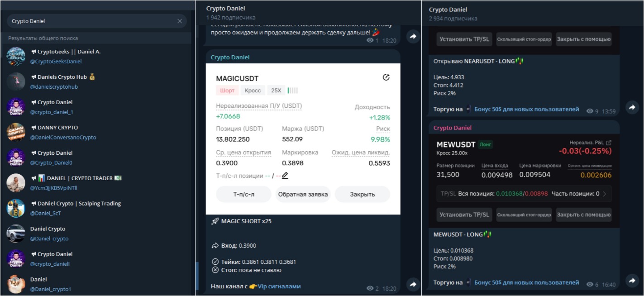Viewport: 644px width, 296px height.
Task: Open DaNiel Crypto | Scalping Trading result
Action: click(97, 208)
